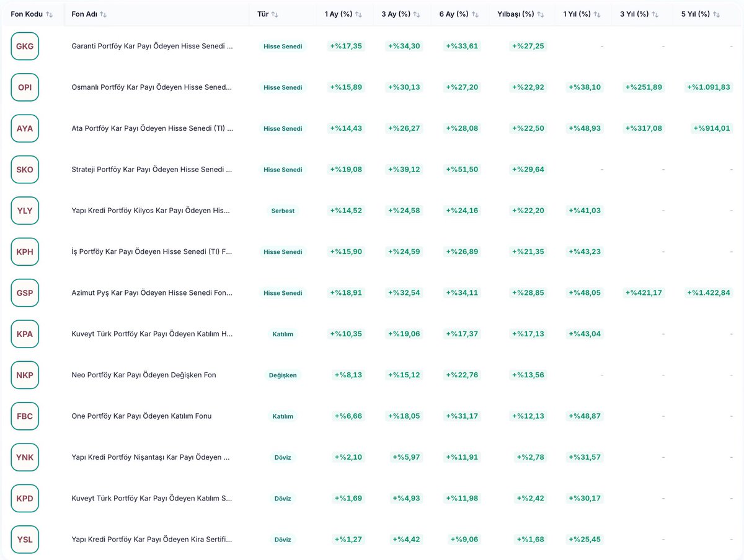Open the OPI fund code badge
Image resolution: width=744 pixels, height=560 pixels.
pos(25,87)
